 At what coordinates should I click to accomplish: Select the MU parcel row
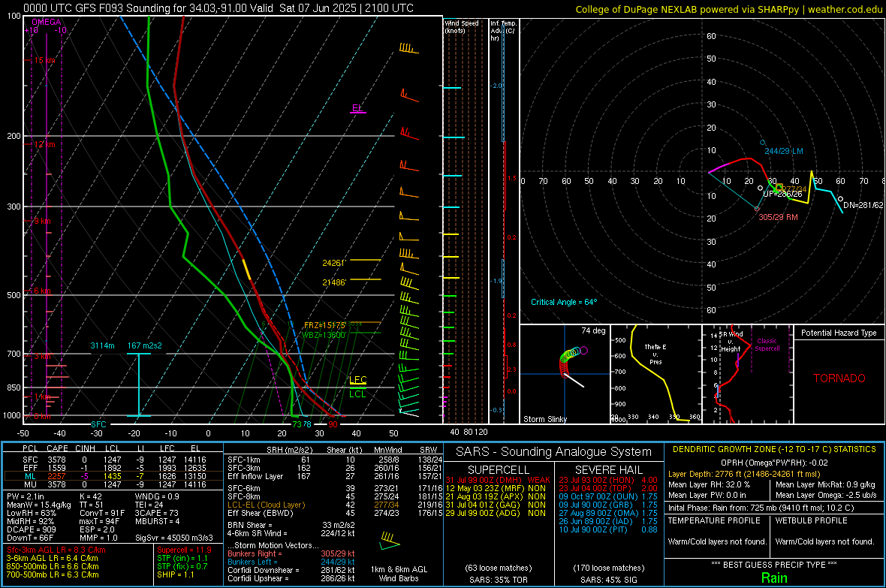tap(113, 484)
